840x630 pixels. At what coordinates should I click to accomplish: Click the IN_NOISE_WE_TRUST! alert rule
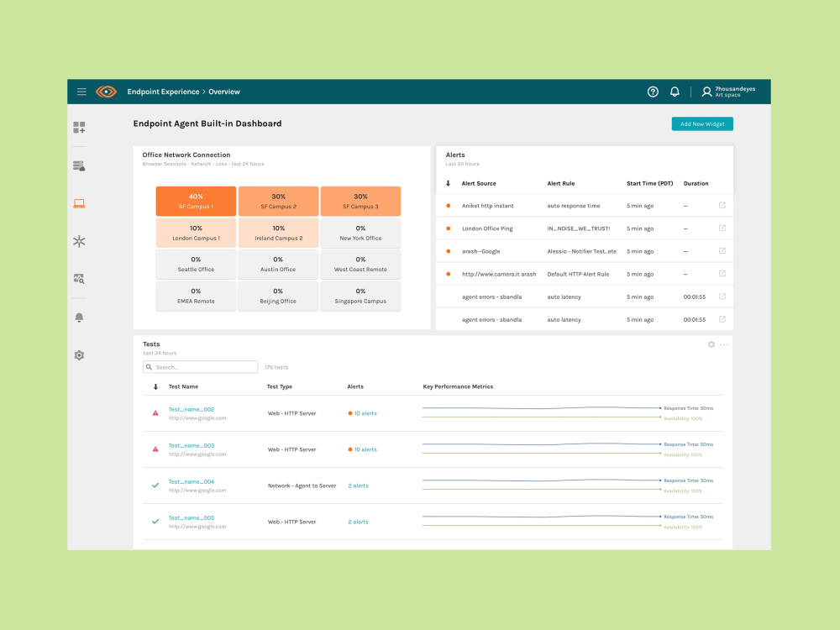[579, 228]
